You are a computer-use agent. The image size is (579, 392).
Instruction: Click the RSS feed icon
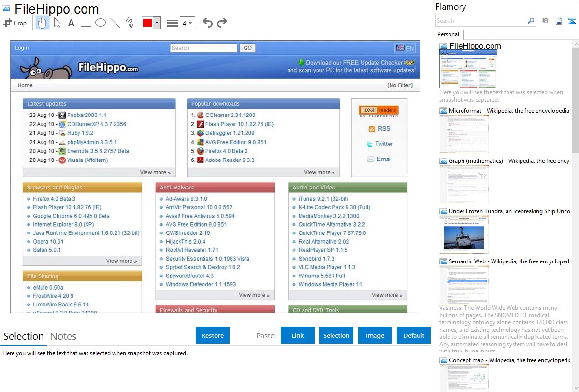tap(372, 129)
